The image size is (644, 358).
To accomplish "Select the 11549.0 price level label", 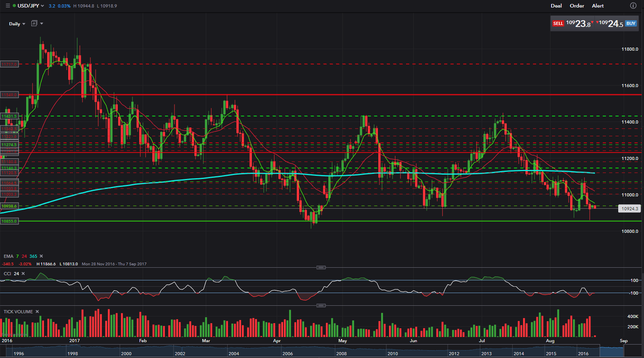I will (9, 95).
